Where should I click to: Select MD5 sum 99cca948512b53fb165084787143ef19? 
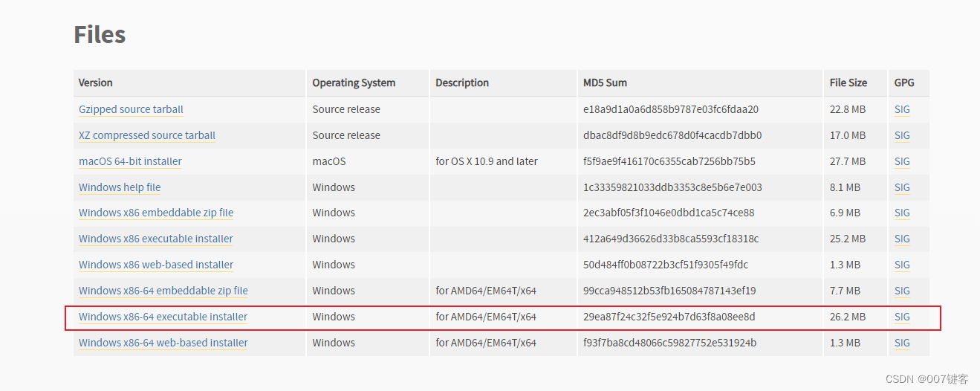click(x=669, y=291)
